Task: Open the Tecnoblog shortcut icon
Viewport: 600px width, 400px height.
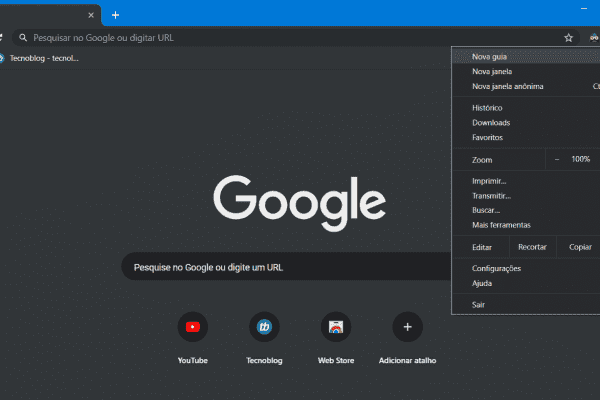Action: pos(264,327)
